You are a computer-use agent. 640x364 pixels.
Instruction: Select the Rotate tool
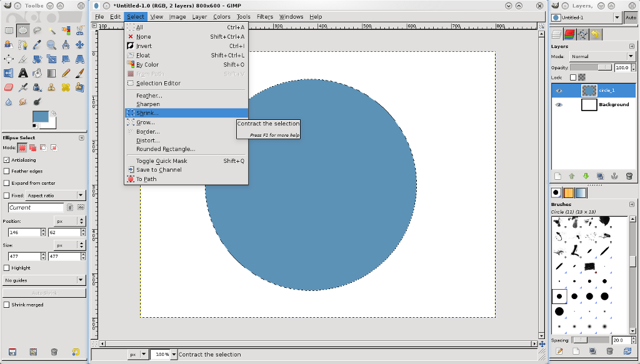(37, 59)
